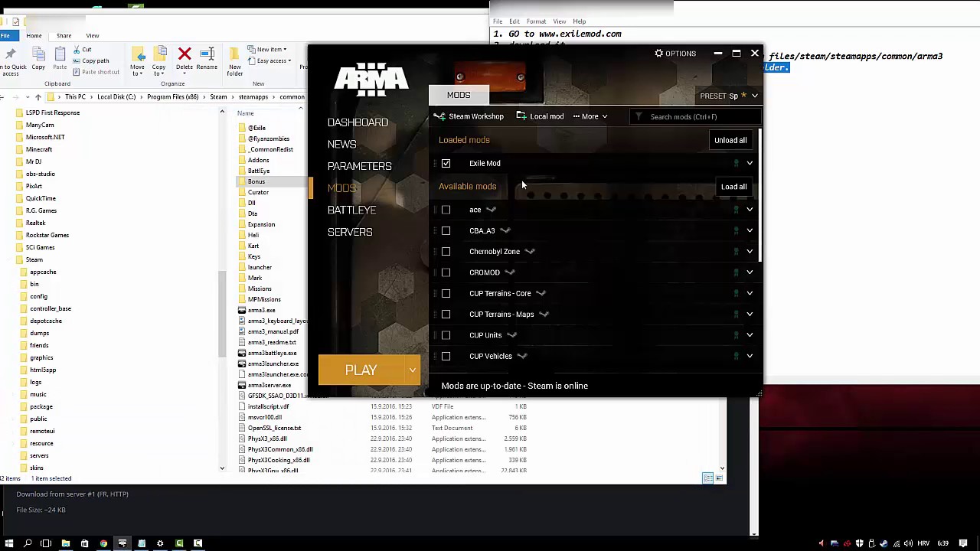Open PARAMETERS in launcher sidebar
Screen dimensions: 980x551
[x=359, y=166]
